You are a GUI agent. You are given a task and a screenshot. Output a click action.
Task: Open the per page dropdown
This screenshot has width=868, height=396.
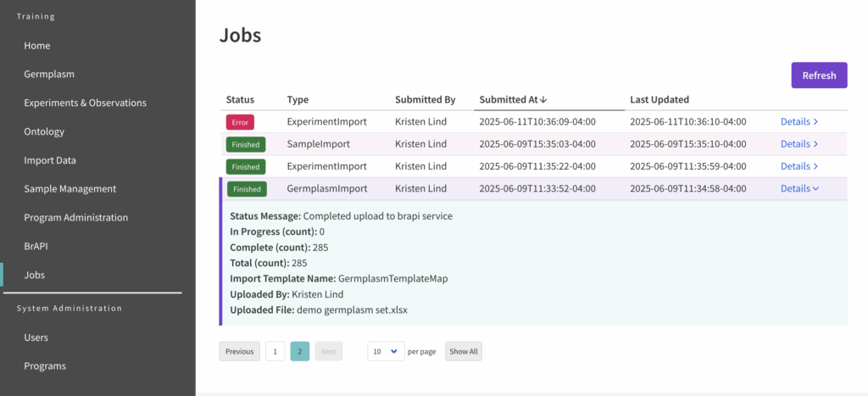(x=386, y=351)
